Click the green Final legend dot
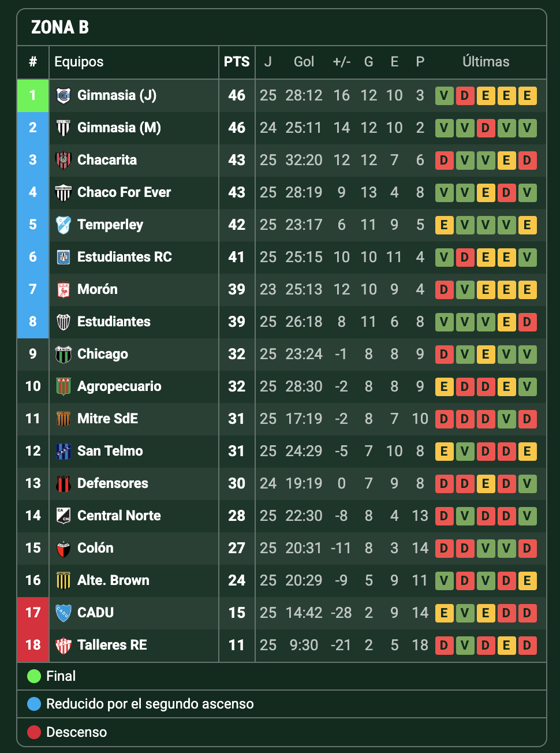The height and width of the screenshot is (753, 560). tap(34, 676)
